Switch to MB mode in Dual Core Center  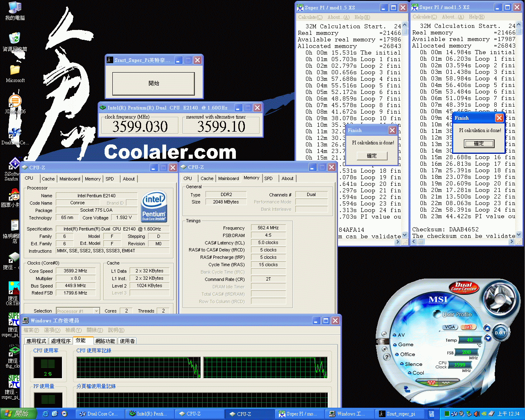pos(468,327)
